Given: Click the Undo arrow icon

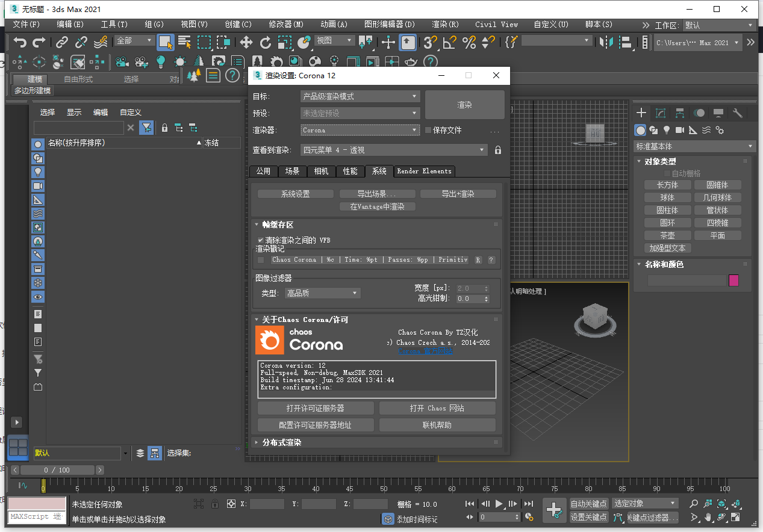Looking at the screenshot, I should click(x=20, y=42).
